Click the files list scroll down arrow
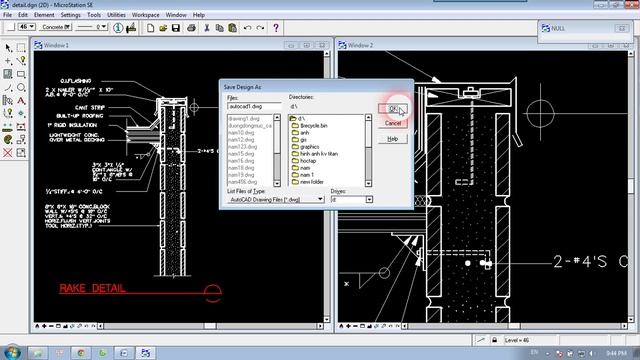 [277, 184]
